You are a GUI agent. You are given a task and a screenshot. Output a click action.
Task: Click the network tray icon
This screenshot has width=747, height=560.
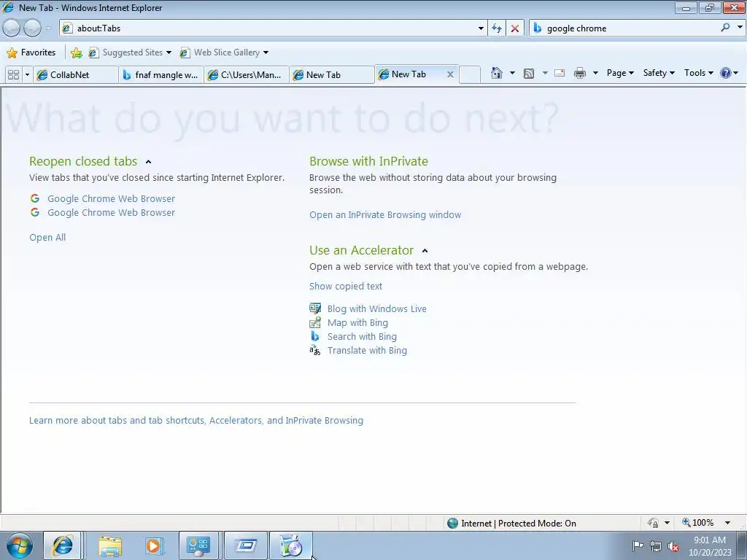click(656, 547)
